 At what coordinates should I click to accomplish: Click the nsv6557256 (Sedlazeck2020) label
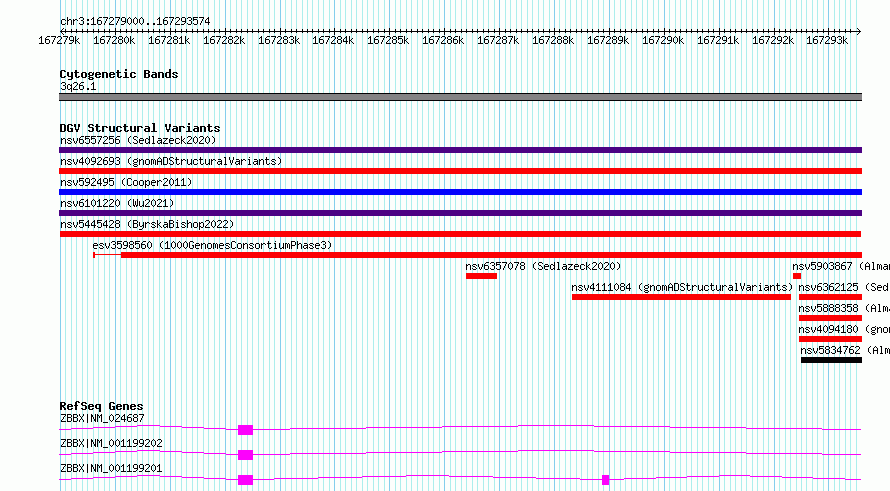tap(138, 140)
